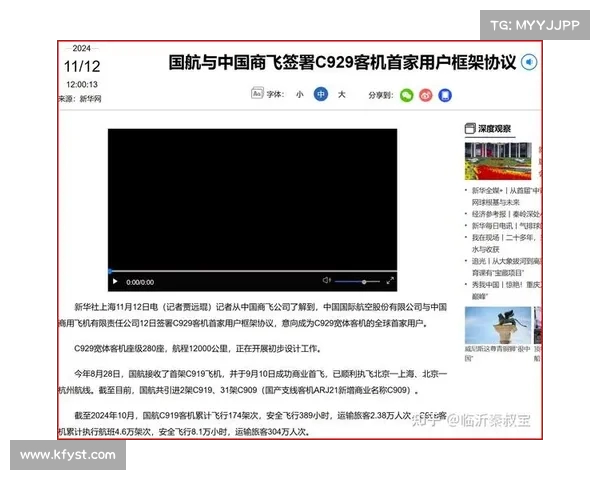Click the video time display 0:00/0:00
Image resolution: width=600 pixels, height=480 pixels.
pyautogui.click(x=140, y=282)
